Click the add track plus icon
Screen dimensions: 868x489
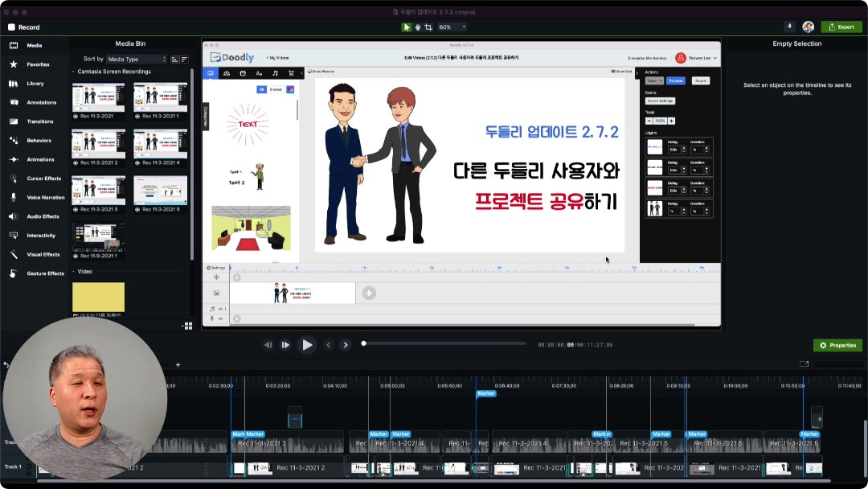pyautogui.click(x=178, y=365)
